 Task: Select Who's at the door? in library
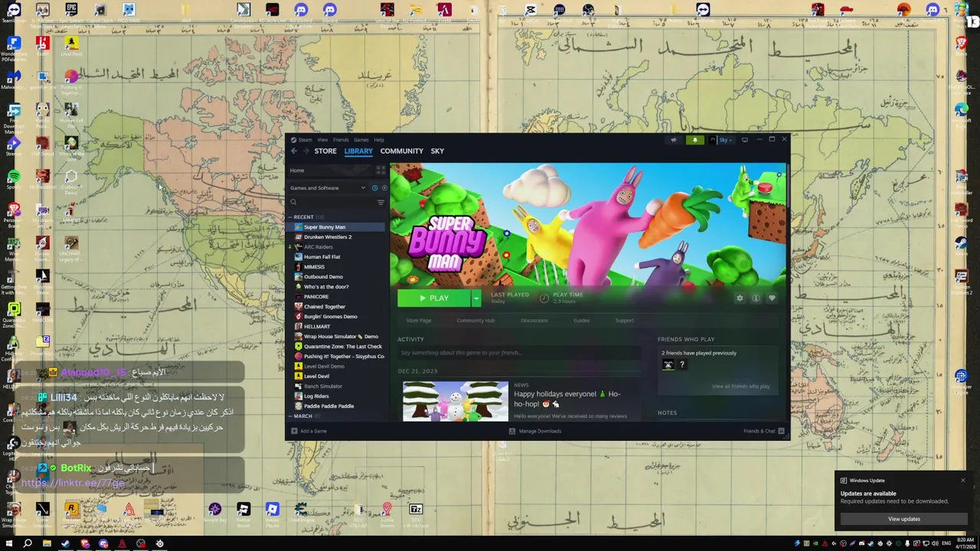326,287
